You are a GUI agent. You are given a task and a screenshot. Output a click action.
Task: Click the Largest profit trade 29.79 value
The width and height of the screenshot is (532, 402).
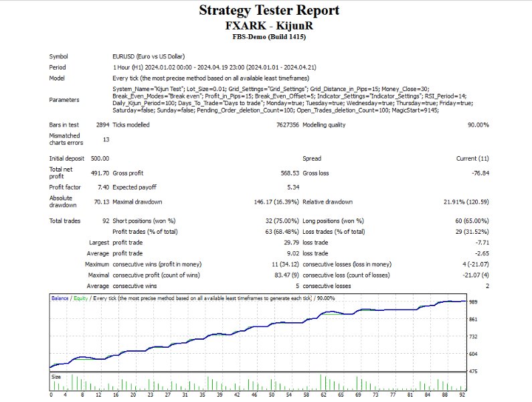[285, 243]
